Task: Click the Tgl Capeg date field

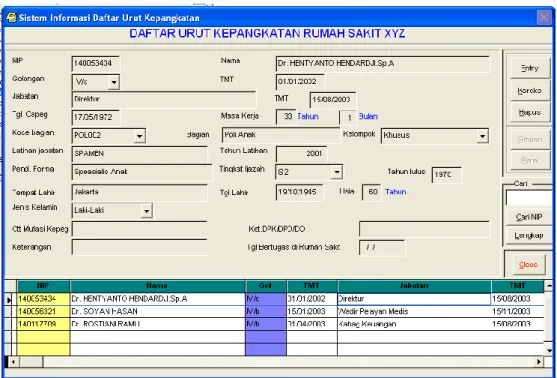Action: [96, 117]
